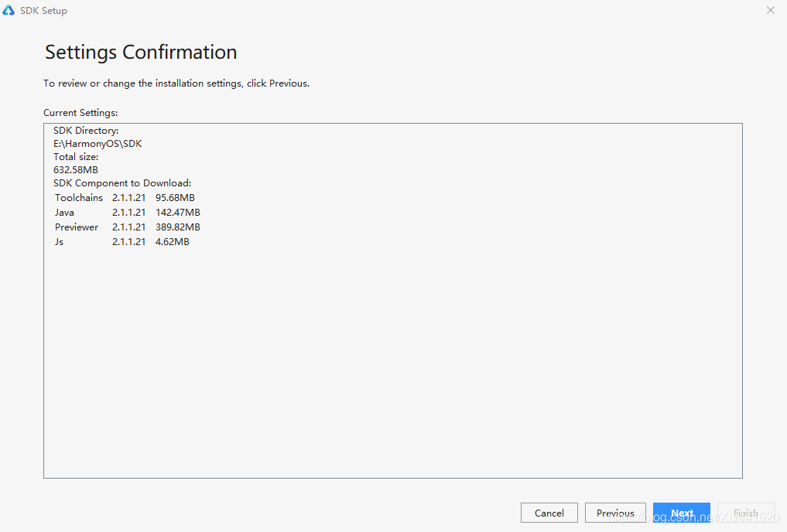Select the Js component name
This screenshot has height=532, width=787.
[x=60, y=242]
